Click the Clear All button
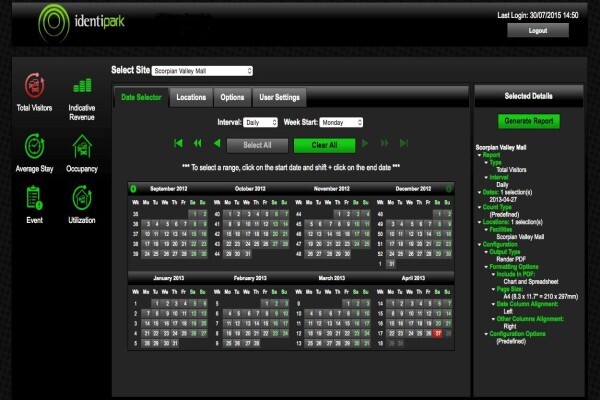600x400 pixels. (324, 145)
